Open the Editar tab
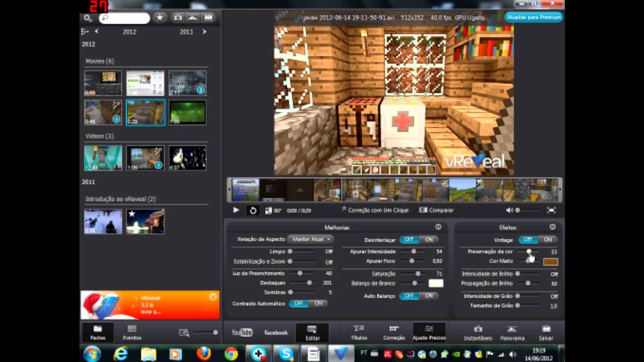644x362 pixels. pos(312,333)
